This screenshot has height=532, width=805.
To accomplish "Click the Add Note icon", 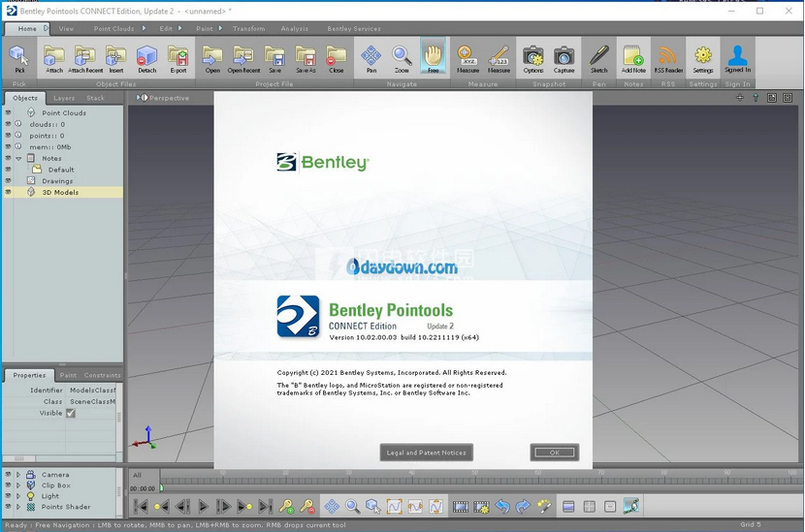I will point(633,58).
